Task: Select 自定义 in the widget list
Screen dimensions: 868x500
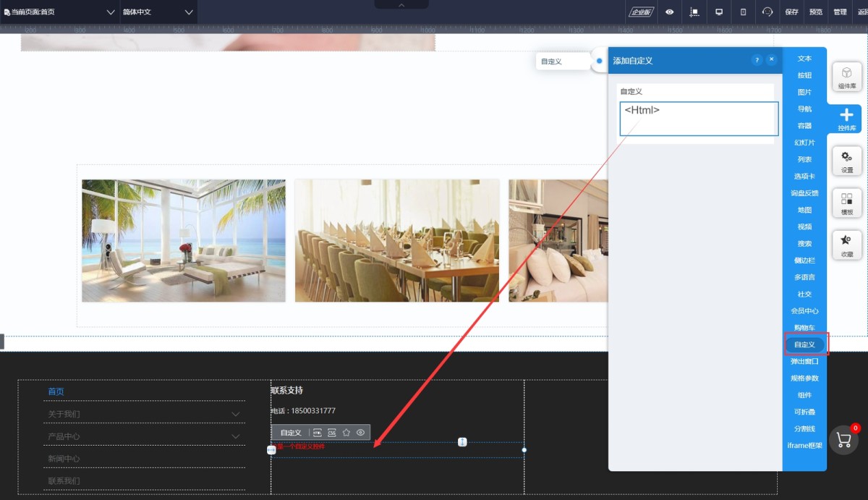Action: (x=804, y=344)
